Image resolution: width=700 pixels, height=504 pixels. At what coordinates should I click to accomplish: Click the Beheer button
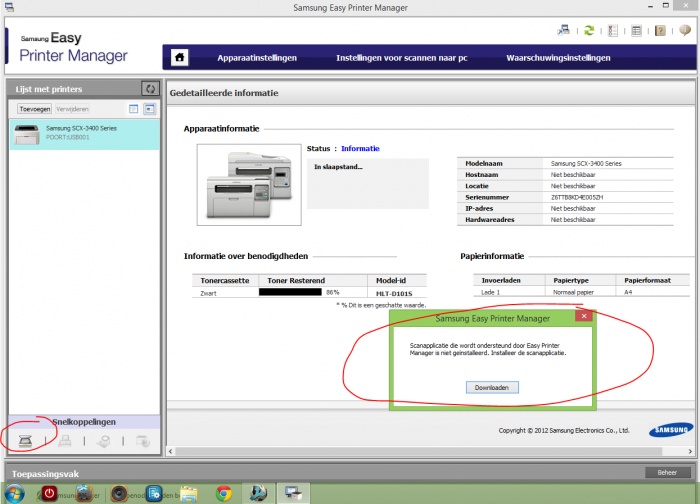pyautogui.click(x=667, y=472)
